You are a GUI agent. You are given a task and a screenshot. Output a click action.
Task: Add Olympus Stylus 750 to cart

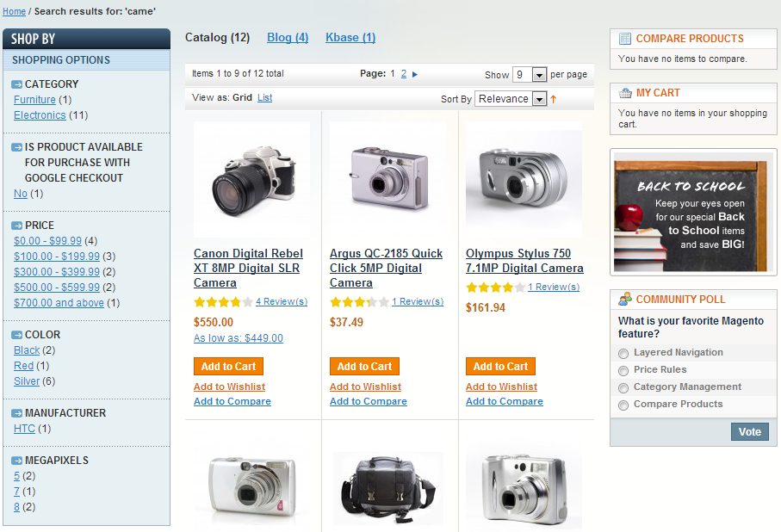[500, 366]
